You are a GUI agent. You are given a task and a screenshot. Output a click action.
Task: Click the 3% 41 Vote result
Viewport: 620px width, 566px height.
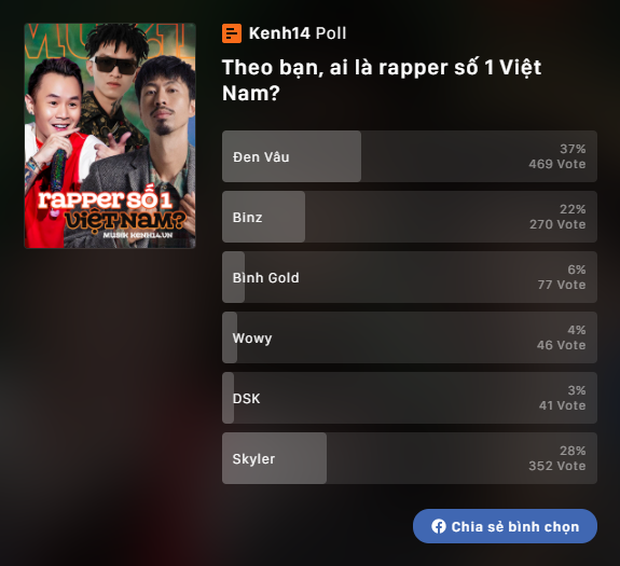(562, 398)
